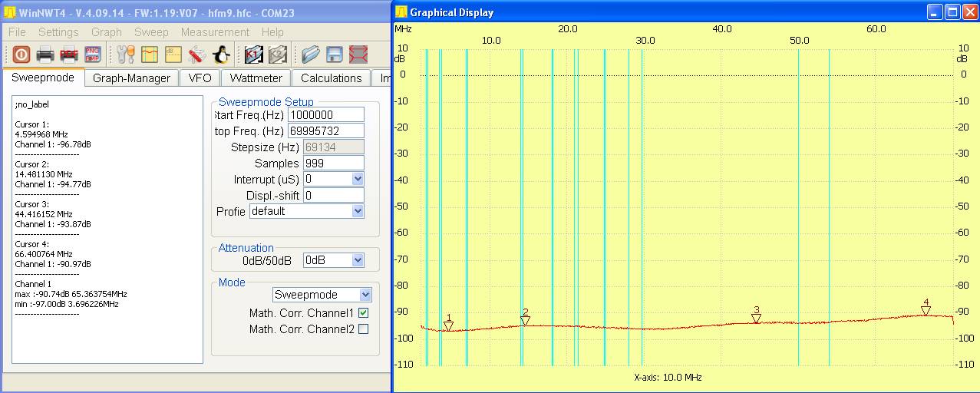Switch to the Wattmeter tab
The width and height of the screenshot is (980, 393).
coord(257,78)
